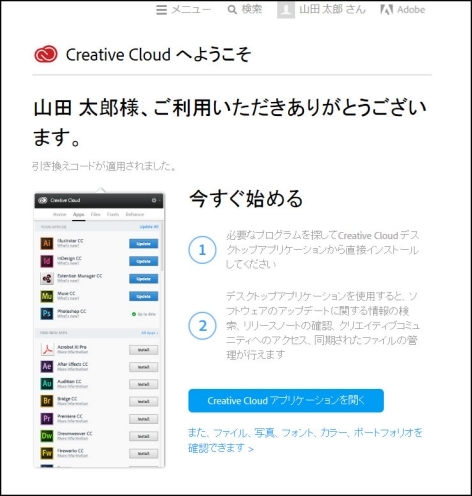This screenshot has width=472, height=496.
Task: Update InDesign CC
Action: [x=144, y=261]
